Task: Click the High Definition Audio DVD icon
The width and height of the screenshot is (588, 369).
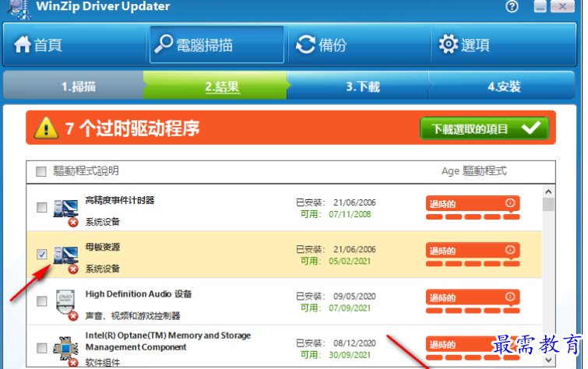Action: click(x=66, y=305)
